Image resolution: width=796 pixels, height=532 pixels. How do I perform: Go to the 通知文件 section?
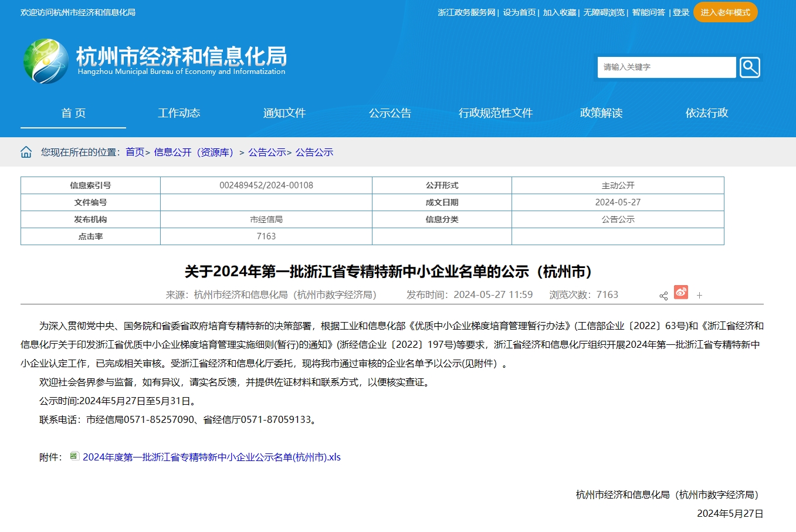[x=284, y=113]
